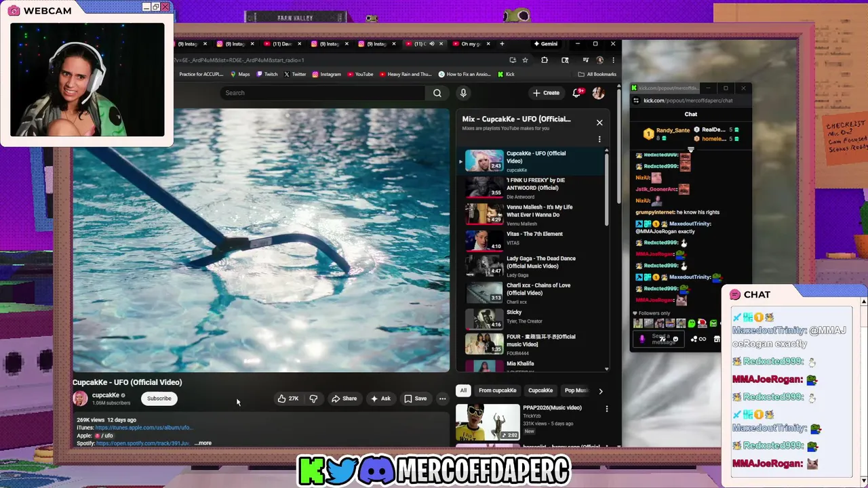Open the Mix playlist options menu
Viewport: 868px width, 488px height.
click(599, 139)
